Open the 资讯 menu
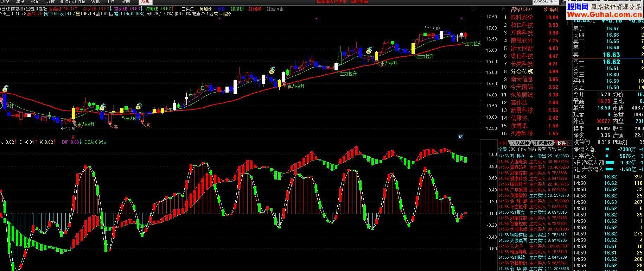Image resolution: width=644 pixels, height=271 pixels. (x=95, y=2)
